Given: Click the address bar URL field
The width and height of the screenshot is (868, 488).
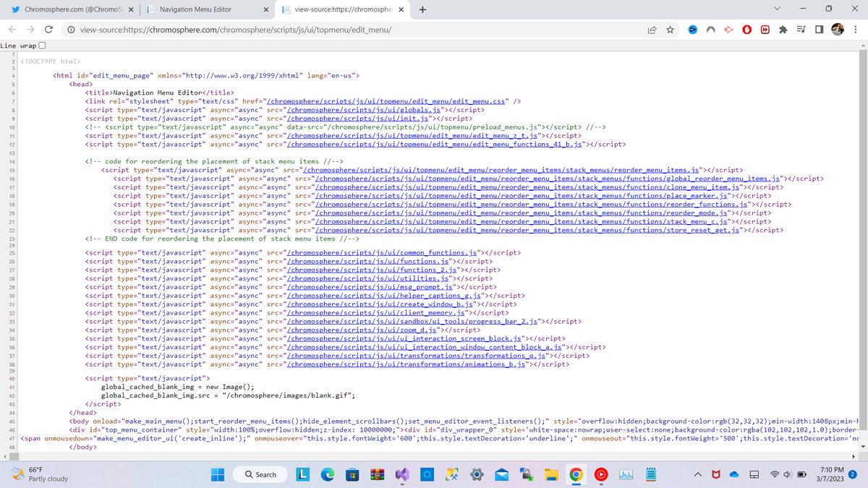Looking at the screenshot, I should [354, 30].
